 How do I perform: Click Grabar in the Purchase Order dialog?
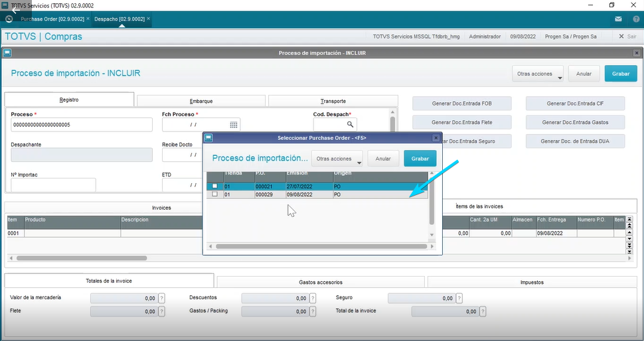(x=420, y=159)
